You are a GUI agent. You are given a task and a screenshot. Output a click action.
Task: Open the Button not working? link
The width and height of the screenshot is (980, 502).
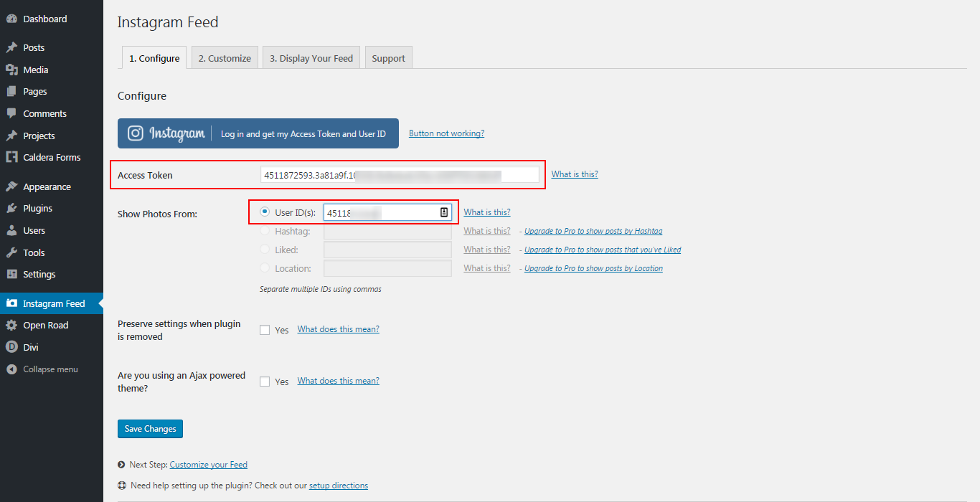(x=446, y=133)
